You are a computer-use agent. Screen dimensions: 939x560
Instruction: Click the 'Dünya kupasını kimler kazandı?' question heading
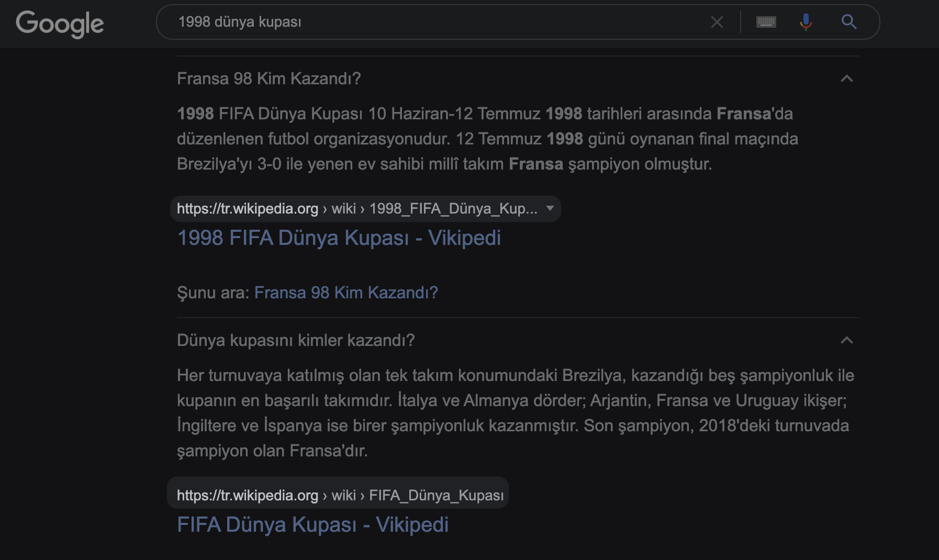coord(296,340)
